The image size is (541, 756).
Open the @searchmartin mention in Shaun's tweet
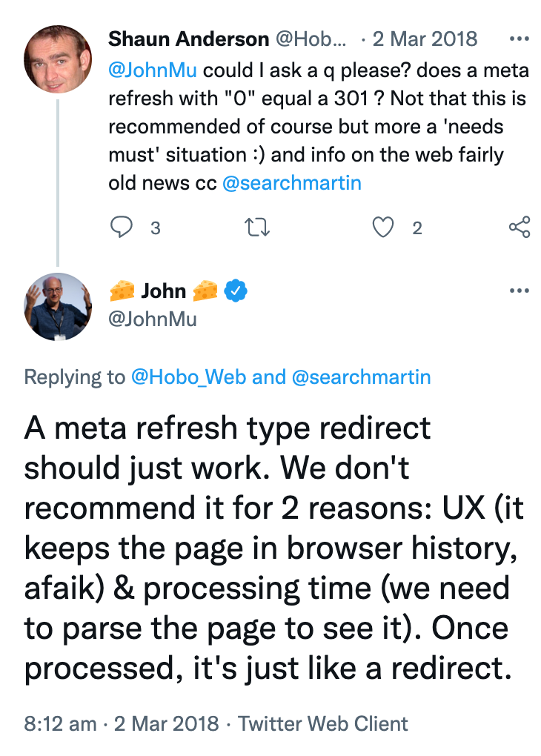tap(291, 183)
